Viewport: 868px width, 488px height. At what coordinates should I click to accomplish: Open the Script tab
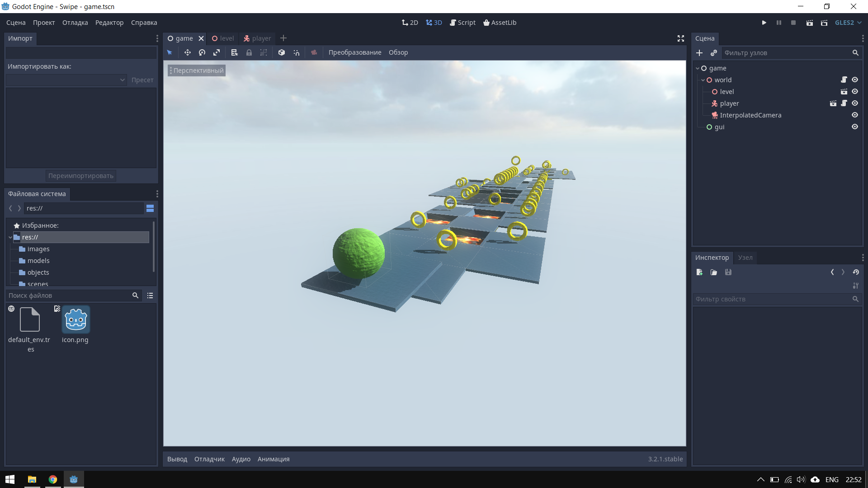(465, 22)
